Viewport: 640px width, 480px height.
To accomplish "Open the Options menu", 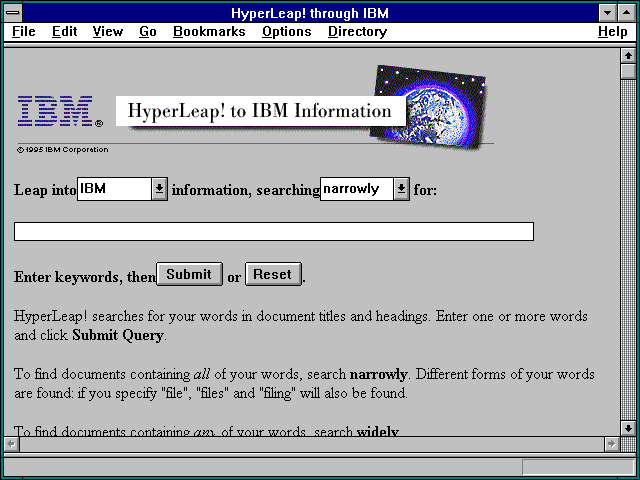I will coord(287,31).
